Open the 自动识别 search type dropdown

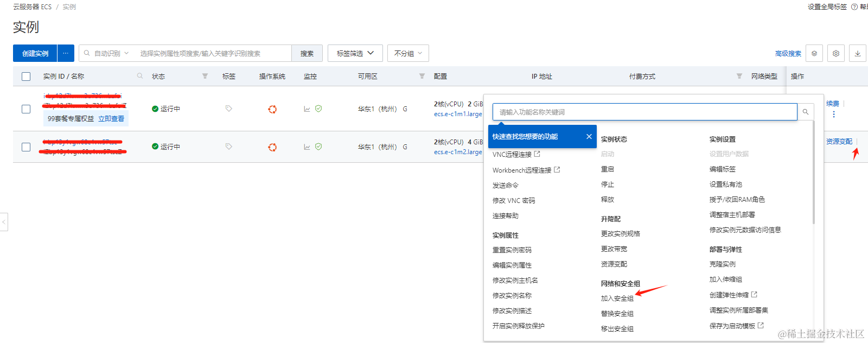pyautogui.click(x=111, y=53)
